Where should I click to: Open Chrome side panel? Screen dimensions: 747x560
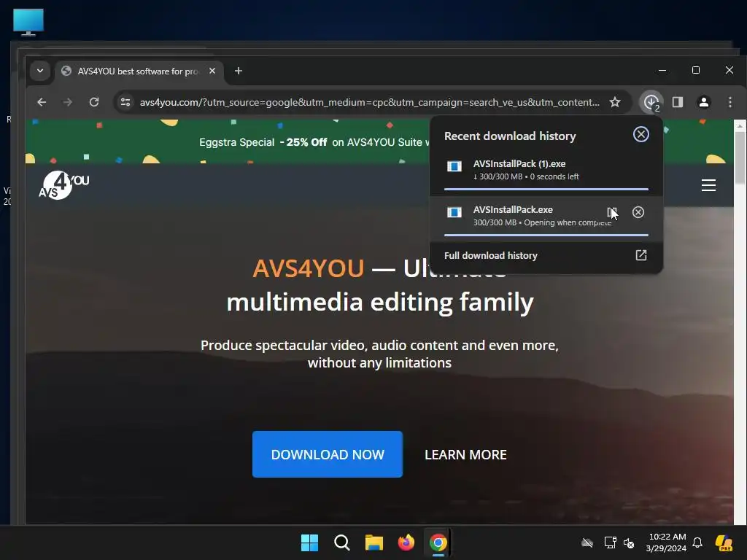point(678,102)
